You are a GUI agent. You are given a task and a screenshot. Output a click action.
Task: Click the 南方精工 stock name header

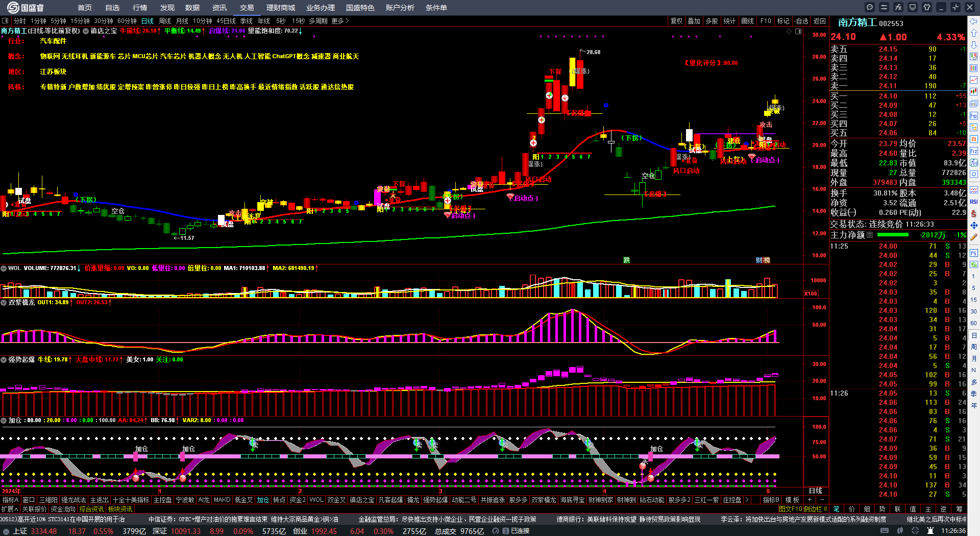click(x=857, y=22)
